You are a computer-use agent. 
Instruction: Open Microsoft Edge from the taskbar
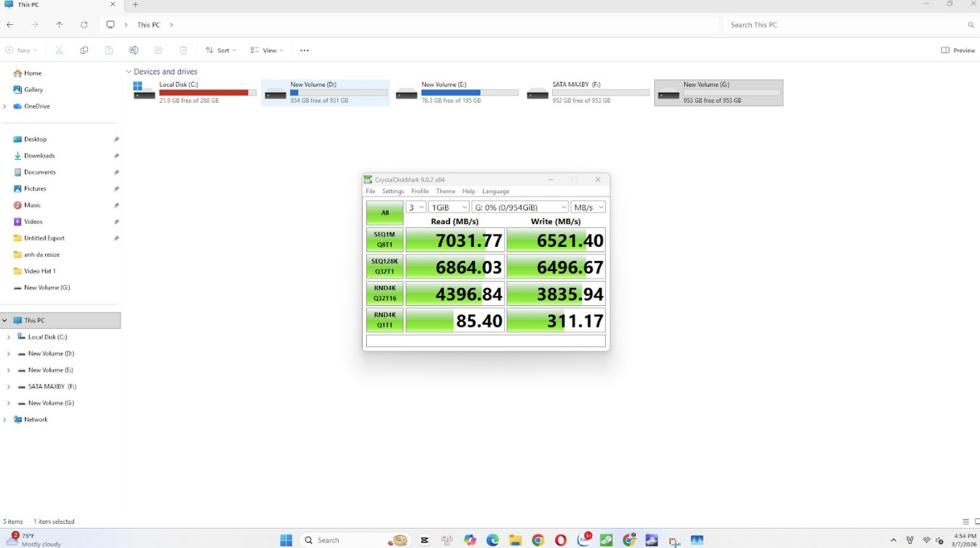click(492, 540)
